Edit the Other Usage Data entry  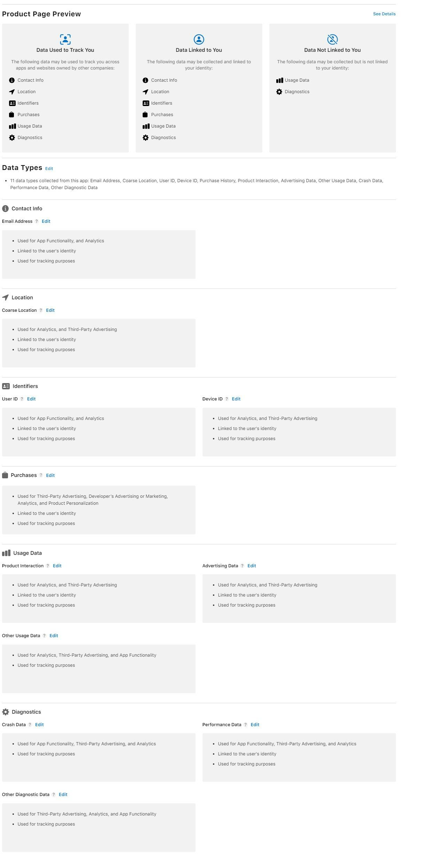(54, 636)
